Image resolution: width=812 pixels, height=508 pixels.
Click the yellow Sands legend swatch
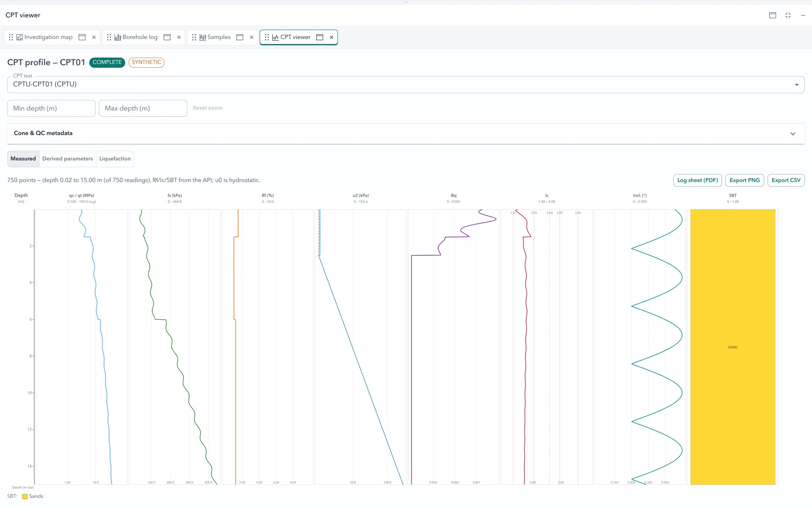click(x=25, y=497)
